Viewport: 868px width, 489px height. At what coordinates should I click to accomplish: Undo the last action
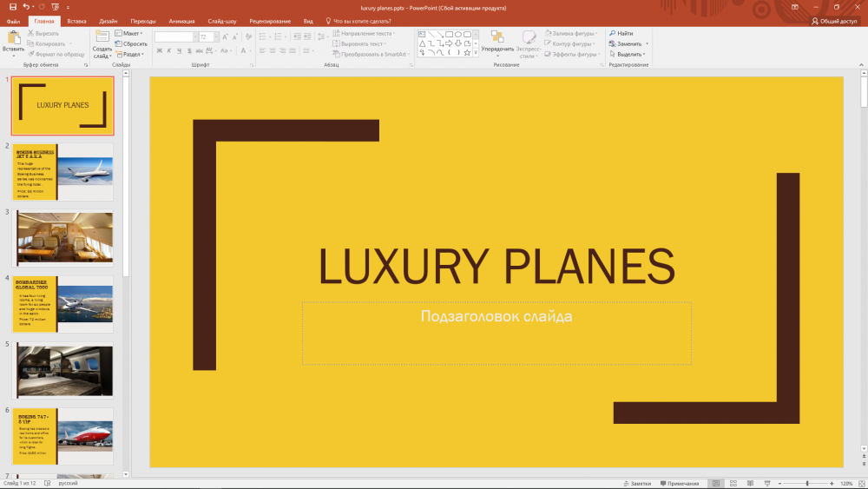[26, 7]
